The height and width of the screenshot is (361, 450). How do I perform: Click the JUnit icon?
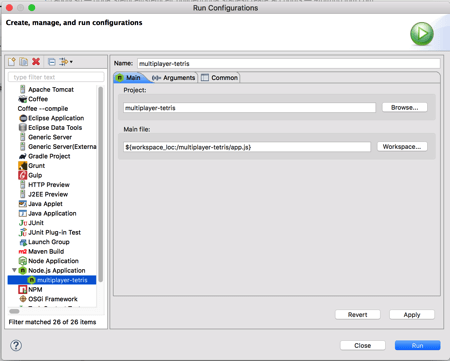point(23,223)
